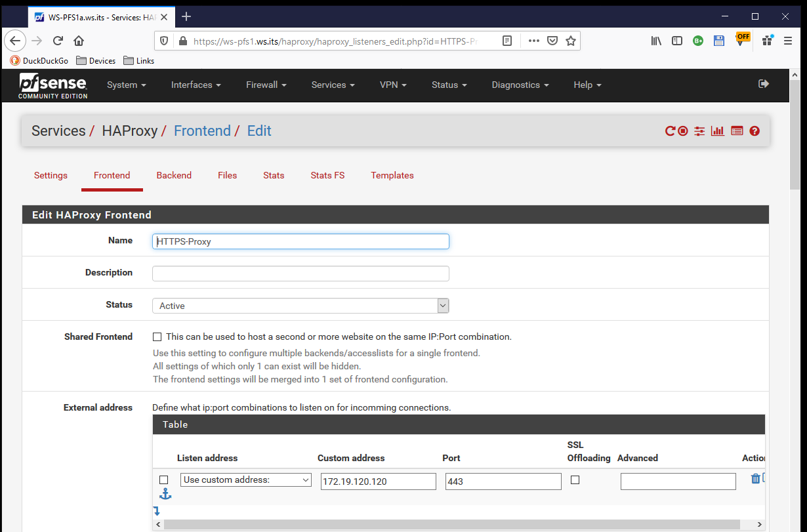Open the Links bookmark folder
Screen dimensions: 807x532
point(139,60)
